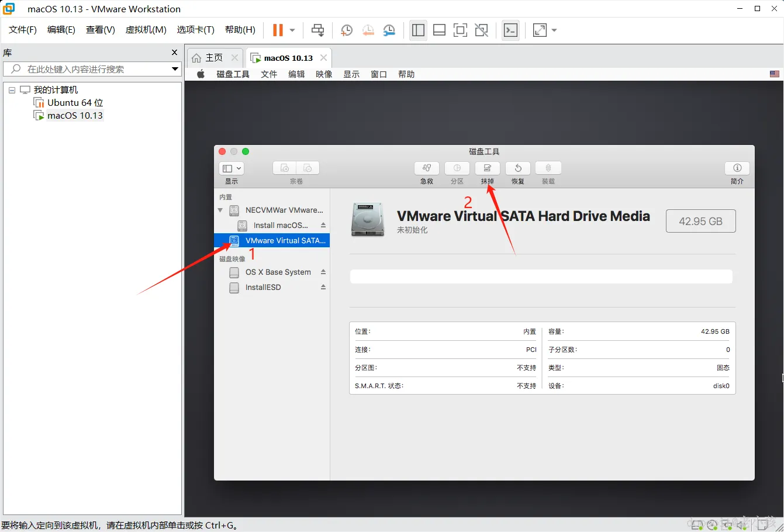
Task: Click the Mount (装载) toolbar button
Action: [x=548, y=168]
